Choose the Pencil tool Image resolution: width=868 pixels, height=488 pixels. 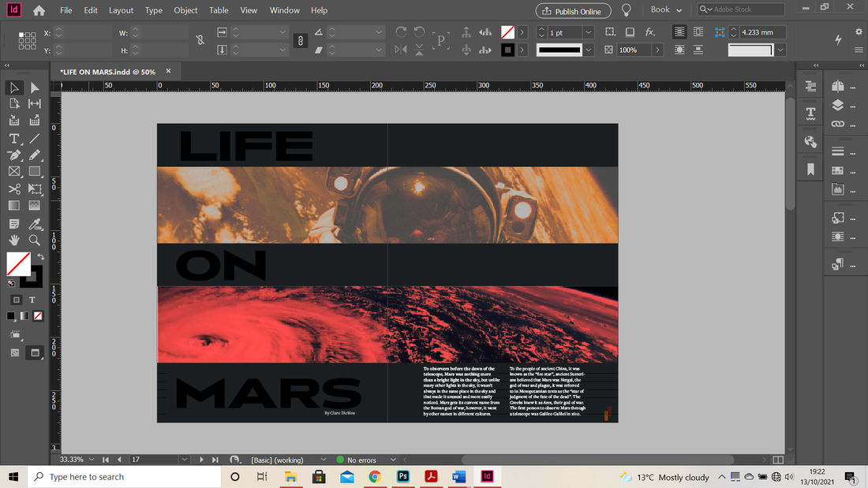pos(34,155)
